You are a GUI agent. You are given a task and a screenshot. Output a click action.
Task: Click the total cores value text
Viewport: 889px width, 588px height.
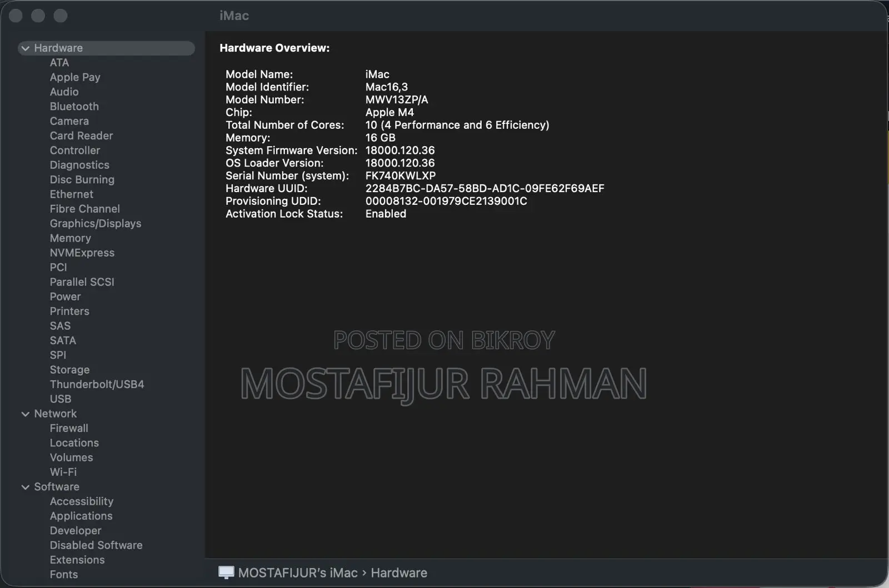coord(457,125)
